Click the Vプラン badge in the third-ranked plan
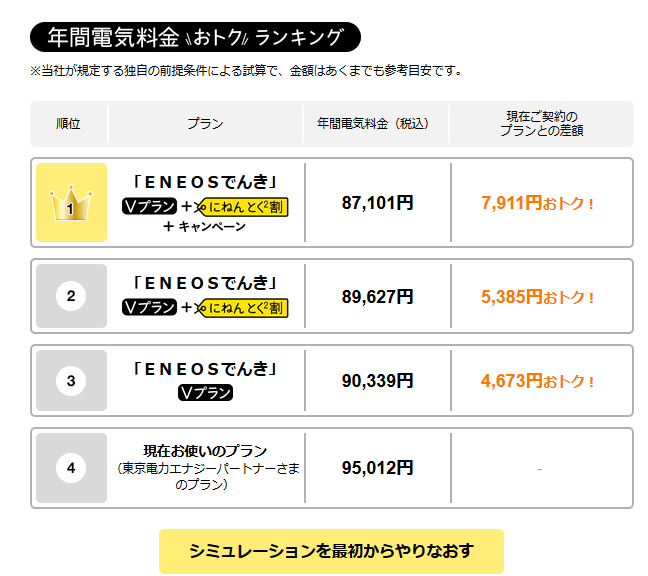 (205, 393)
